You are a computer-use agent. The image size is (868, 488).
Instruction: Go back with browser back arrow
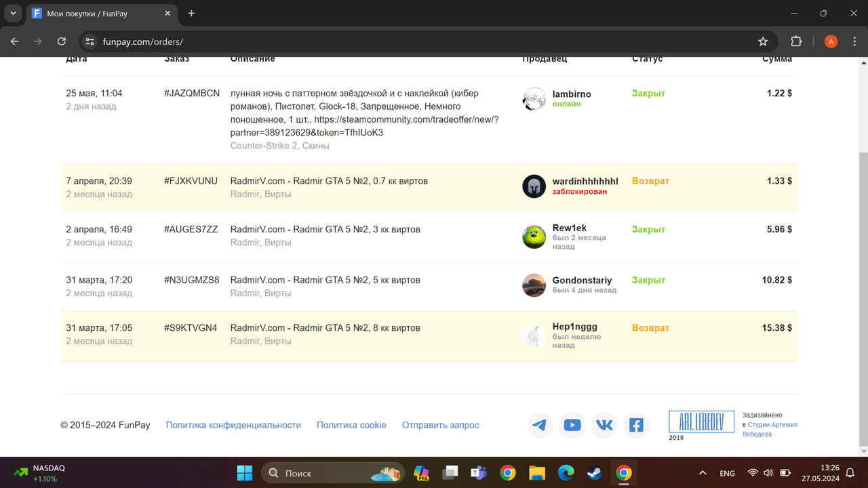pyautogui.click(x=15, y=41)
